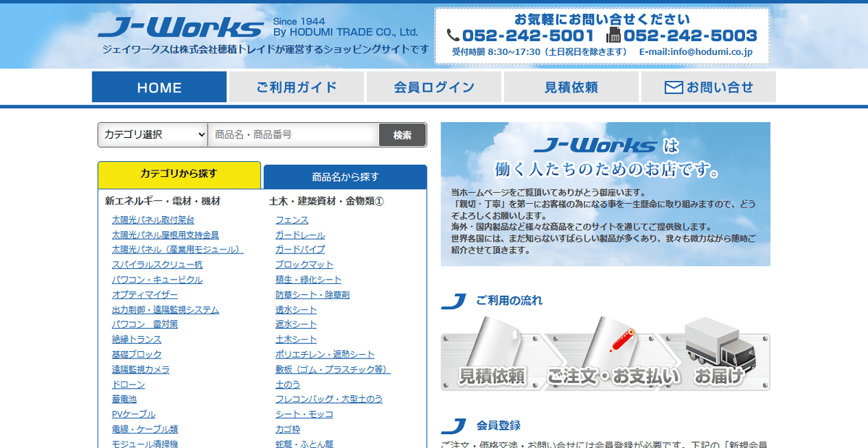The width and height of the screenshot is (868, 448).
Task: Click the phone icon beside 052-242-5001
Action: coord(454,33)
